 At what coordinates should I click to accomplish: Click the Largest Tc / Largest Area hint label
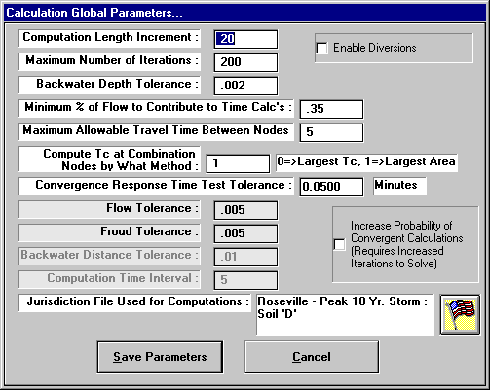click(x=367, y=162)
